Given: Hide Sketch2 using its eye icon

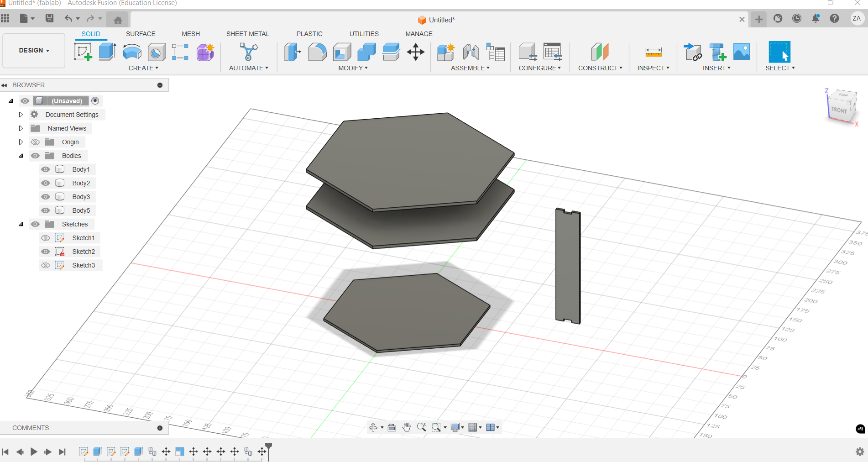Looking at the screenshot, I should click(x=46, y=252).
